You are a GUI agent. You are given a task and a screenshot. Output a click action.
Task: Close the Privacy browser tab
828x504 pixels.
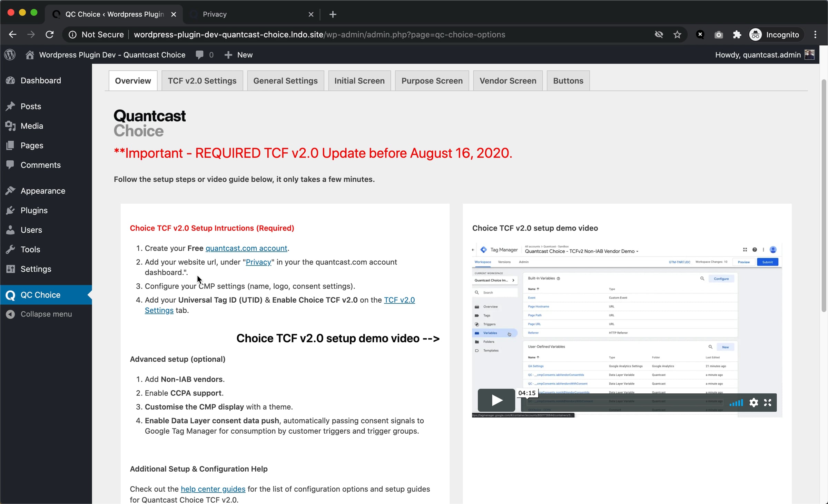tap(311, 14)
